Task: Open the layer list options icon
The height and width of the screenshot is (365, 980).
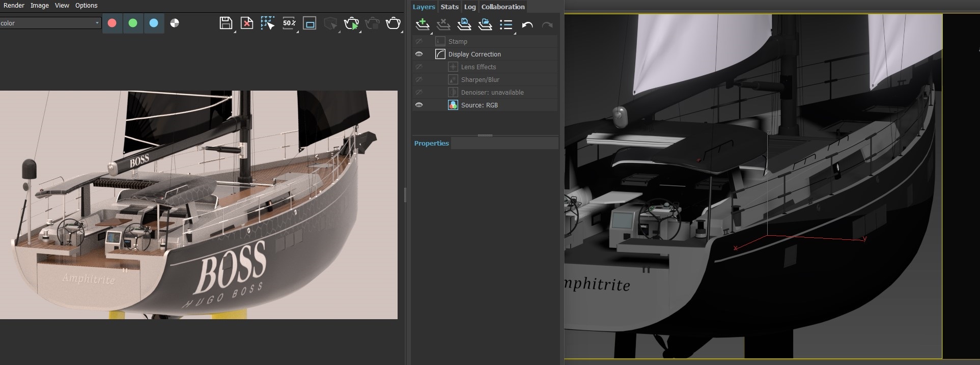Action: pos(506,24)
